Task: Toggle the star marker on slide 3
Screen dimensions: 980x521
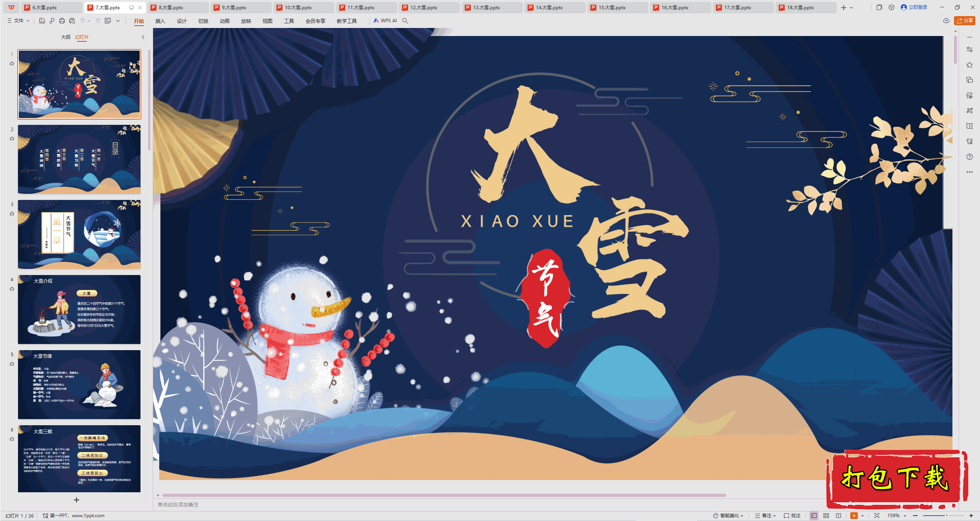Action: point(12,214)
